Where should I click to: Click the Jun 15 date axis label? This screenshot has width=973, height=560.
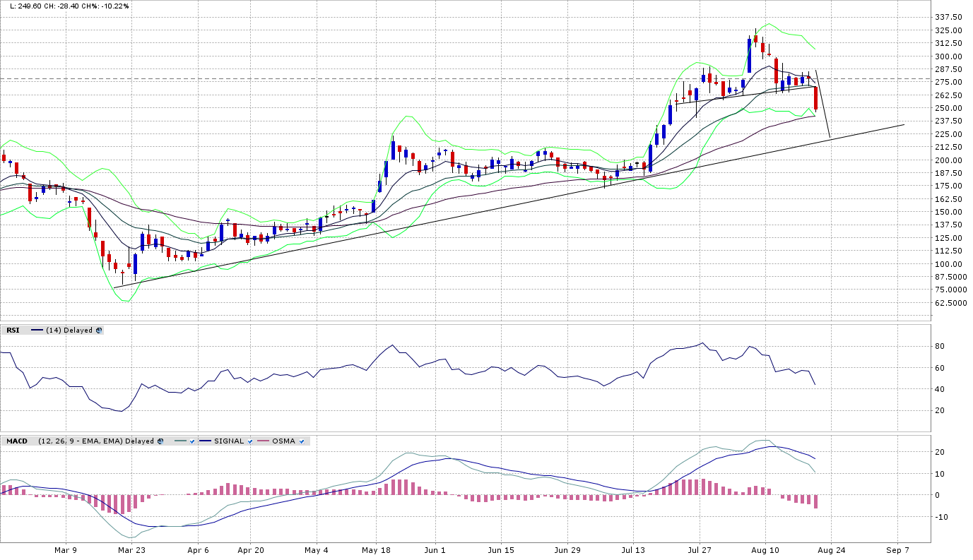[500, 549]
